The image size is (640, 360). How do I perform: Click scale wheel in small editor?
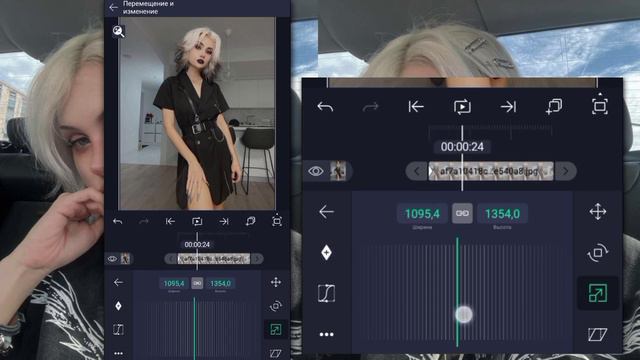pyautogui.click(x=197, y=329)
